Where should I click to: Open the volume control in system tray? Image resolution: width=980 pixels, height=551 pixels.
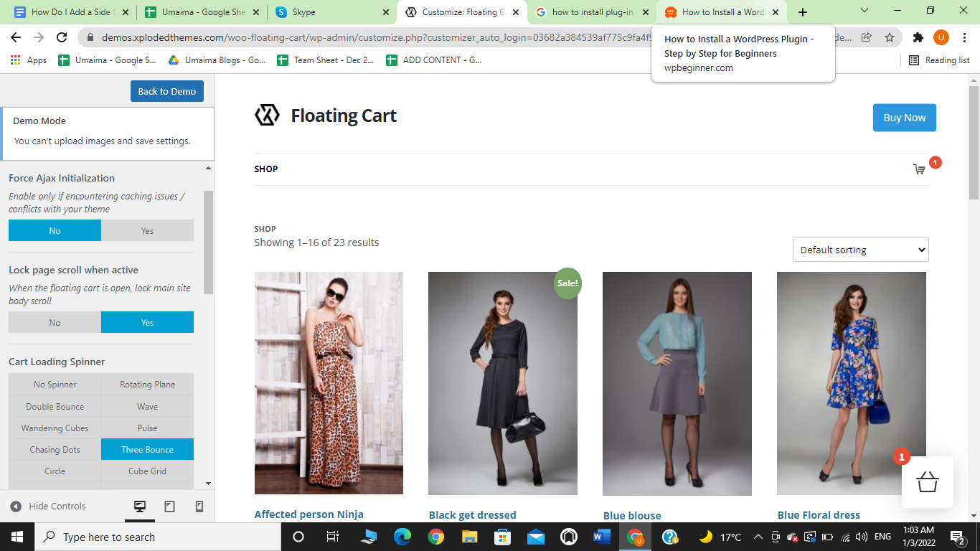862,537
